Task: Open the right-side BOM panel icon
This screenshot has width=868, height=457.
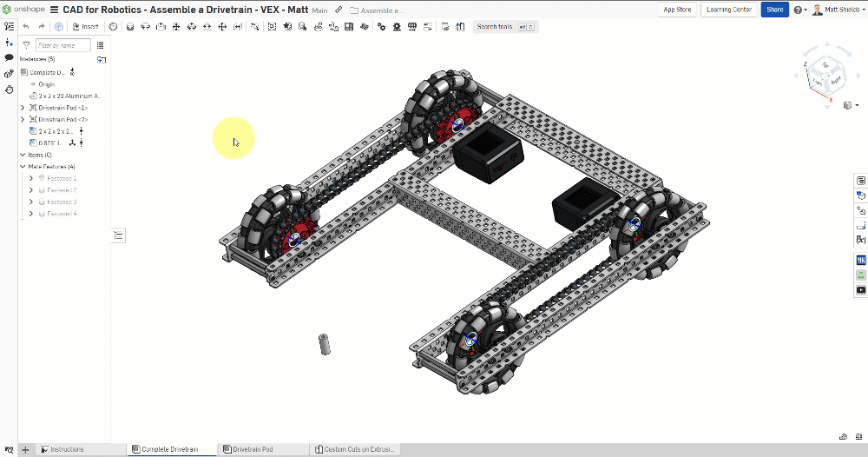Action: click(x=861, y=181)
